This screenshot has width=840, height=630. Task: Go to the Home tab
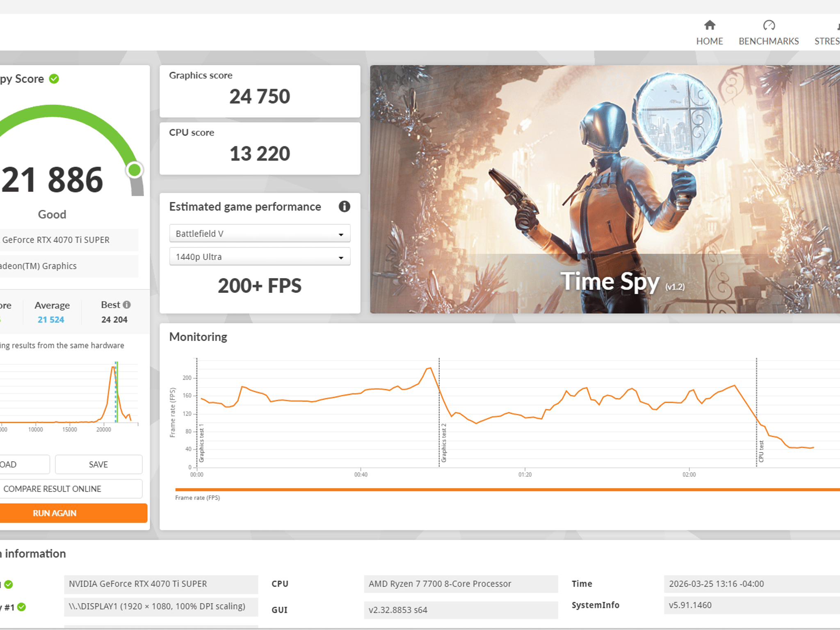[x=710, y=33]
